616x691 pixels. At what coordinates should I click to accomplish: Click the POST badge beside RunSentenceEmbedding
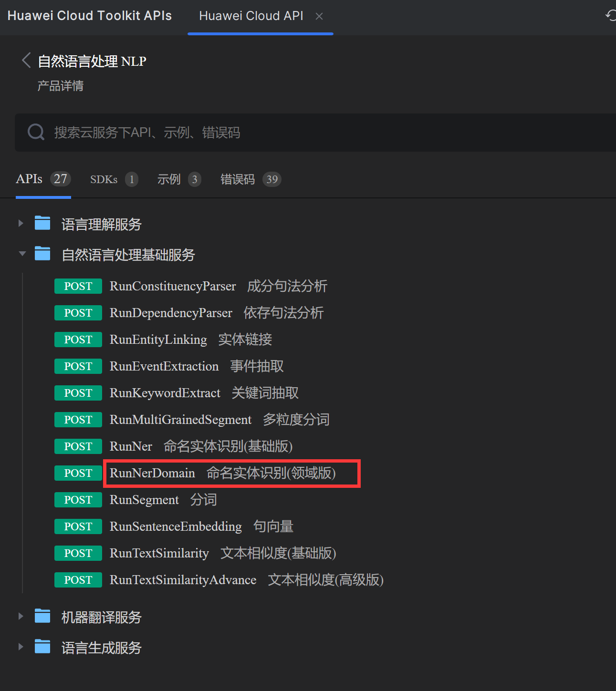[x=78, y=526]
